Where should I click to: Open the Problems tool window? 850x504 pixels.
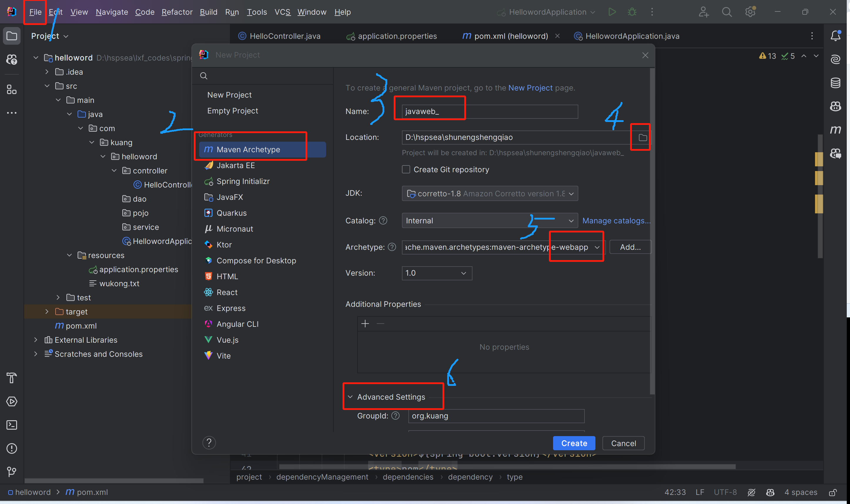pyautogui.click(x=12, y=448)
